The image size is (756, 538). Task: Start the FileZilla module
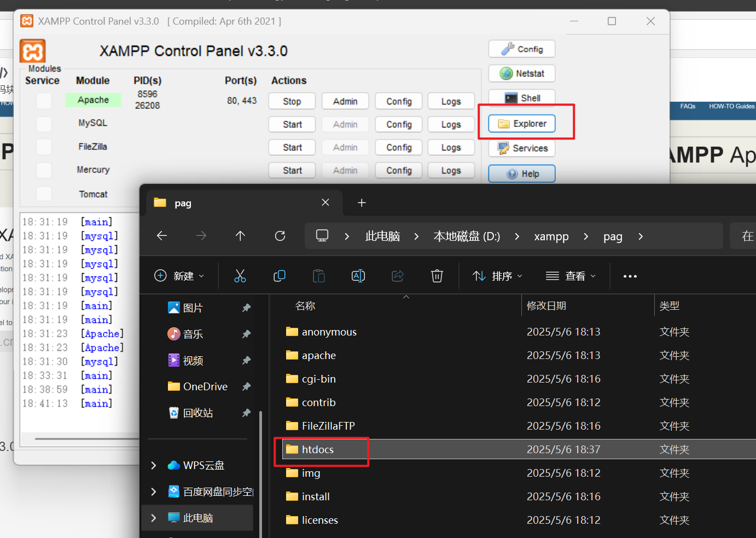tap(292, 147)
